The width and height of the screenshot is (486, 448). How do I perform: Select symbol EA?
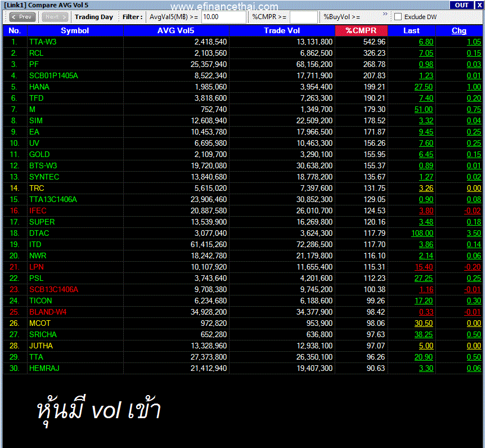pyautogui.click(x=34, y=132)
